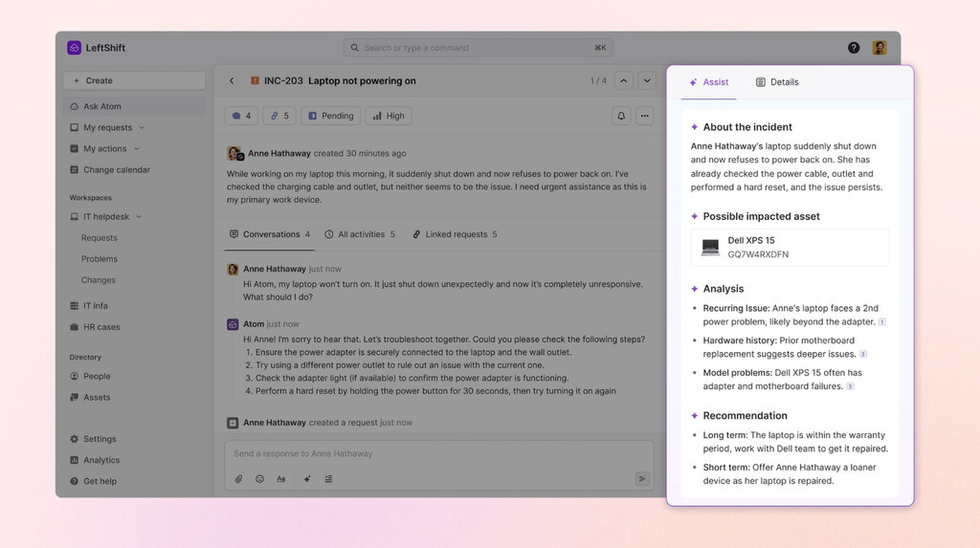Open Ask Atom in the sidebar
The width and height of the screenshot is (980, 548).
[x=102, y=107]
